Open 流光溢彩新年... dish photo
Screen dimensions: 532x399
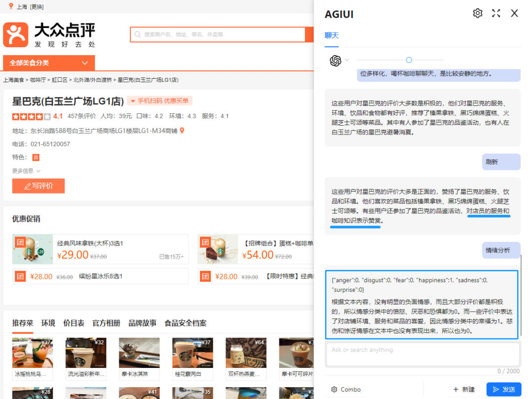[86, 353]
